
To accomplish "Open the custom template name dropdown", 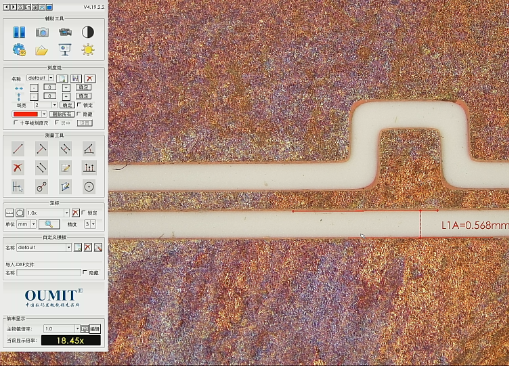I will pos(69,247).
